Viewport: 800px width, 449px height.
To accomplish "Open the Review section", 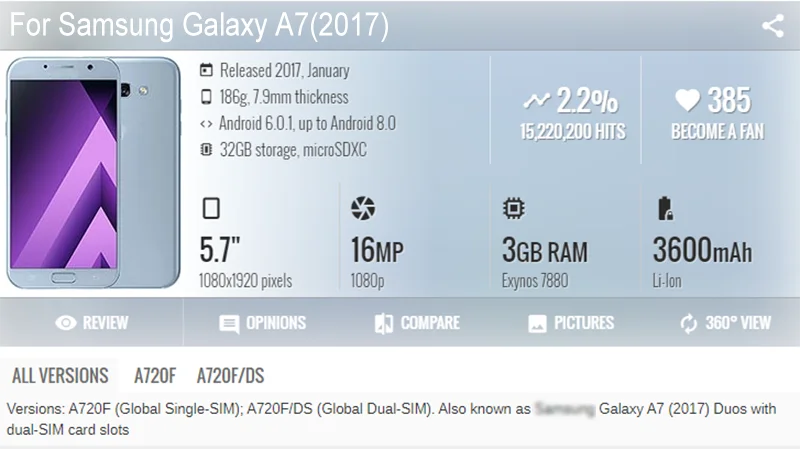I will click(92, 323).
